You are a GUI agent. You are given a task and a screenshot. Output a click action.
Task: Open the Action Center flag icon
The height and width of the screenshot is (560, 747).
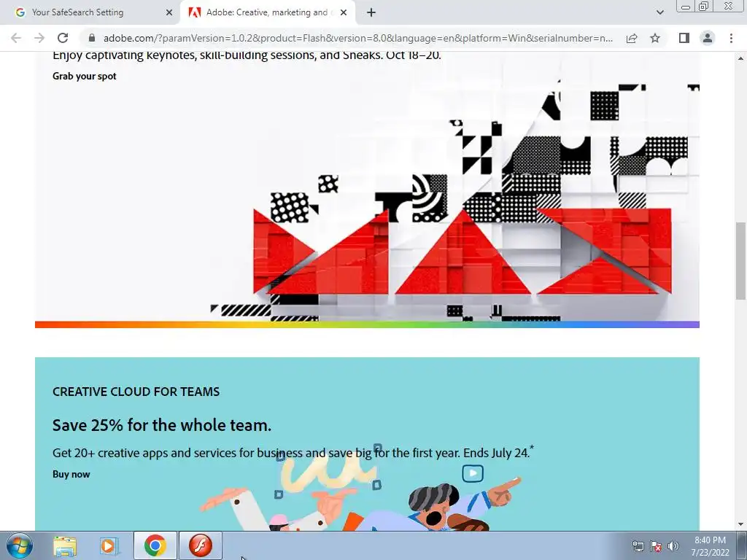(x=656, y=546)
